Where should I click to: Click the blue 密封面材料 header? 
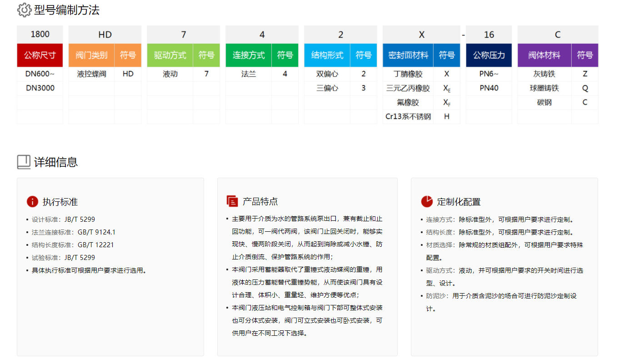408,55
